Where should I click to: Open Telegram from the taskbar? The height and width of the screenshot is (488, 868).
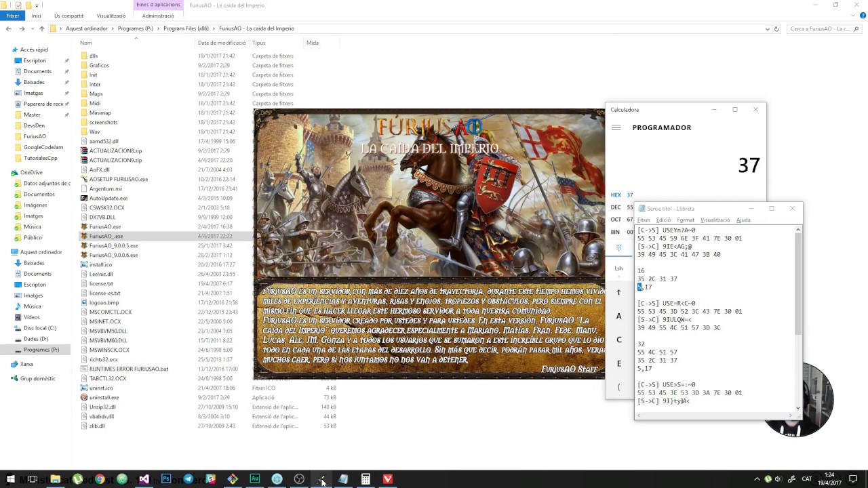(x=189, y=479)
